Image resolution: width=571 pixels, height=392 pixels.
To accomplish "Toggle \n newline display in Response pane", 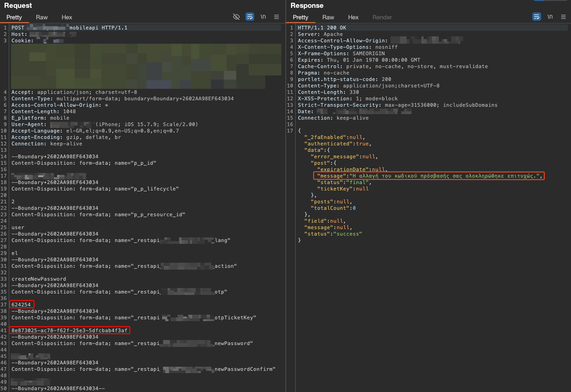I will pos(550,17).
